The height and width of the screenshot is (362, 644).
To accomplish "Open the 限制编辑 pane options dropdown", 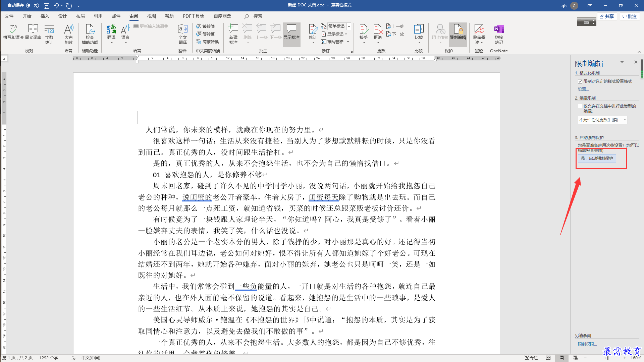I will (x=622, y=62).
